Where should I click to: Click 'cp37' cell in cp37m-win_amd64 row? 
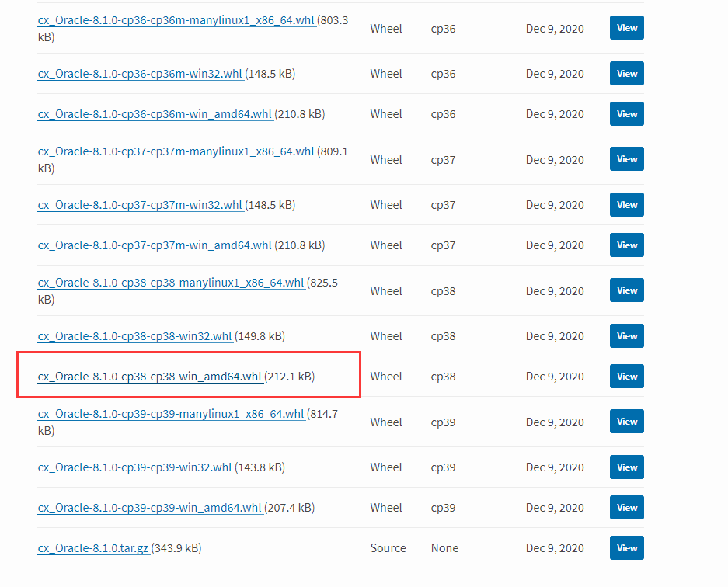[x=443, y=245]
